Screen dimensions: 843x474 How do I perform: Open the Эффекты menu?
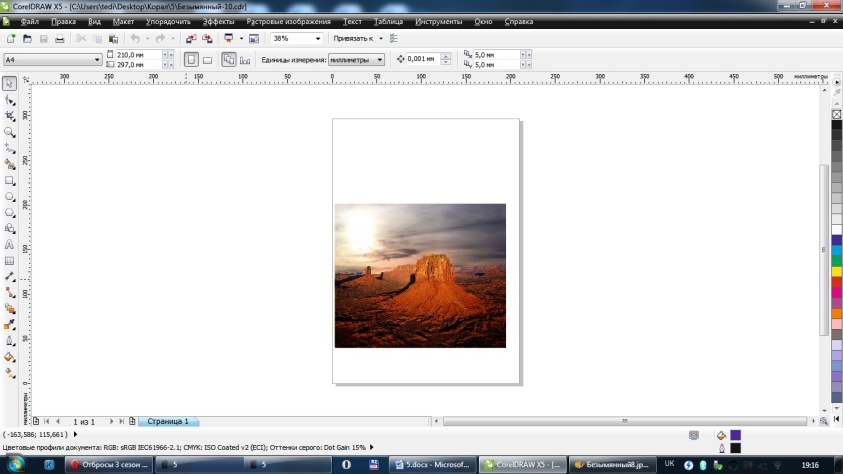pyautogui.click(x=218, y=21)
